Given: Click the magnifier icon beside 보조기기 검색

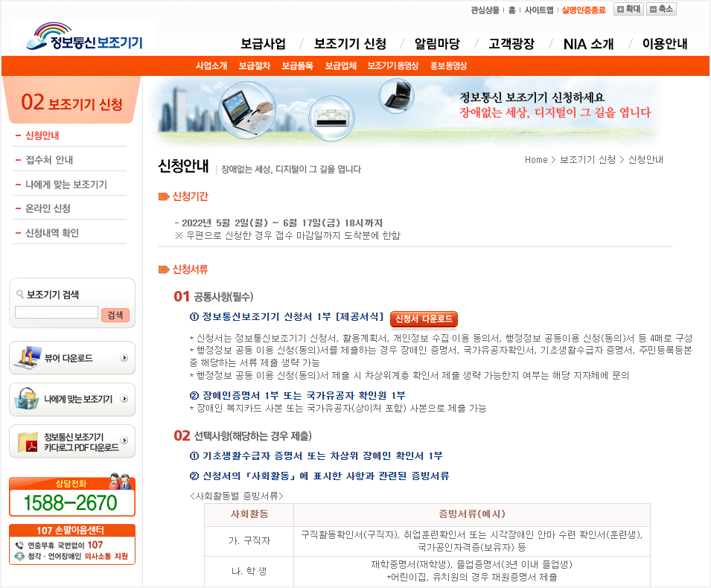Looking at the screenshot, I should click(x=20, y=294).
